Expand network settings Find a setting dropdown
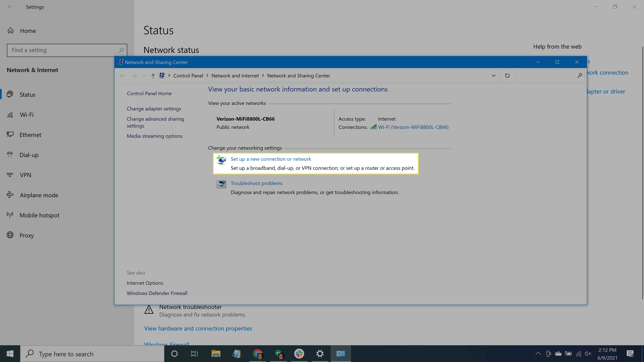 (x=67, y=49)
